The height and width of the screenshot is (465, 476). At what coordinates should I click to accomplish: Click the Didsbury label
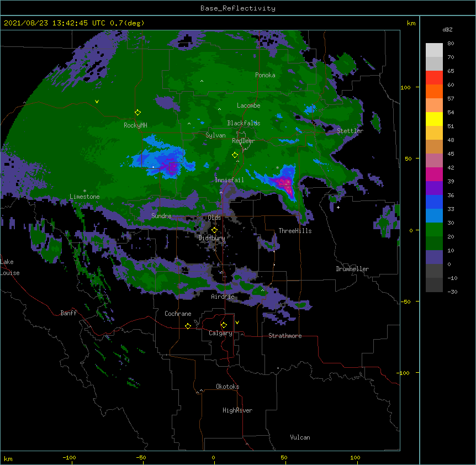212,238
